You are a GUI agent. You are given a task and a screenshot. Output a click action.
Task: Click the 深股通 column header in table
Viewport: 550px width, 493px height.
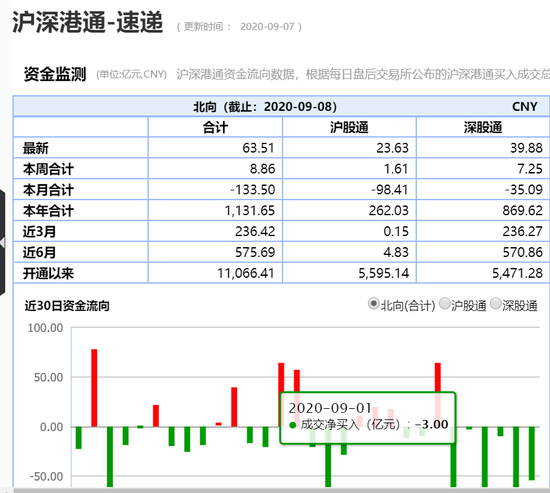tap(483, 127)
